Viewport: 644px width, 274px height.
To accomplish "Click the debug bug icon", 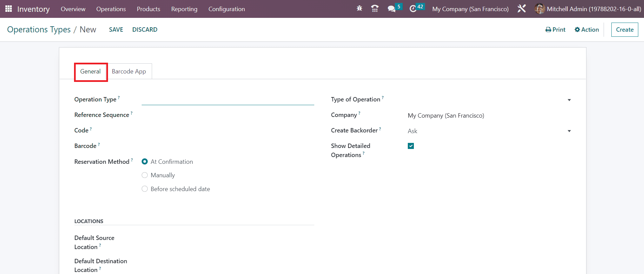I will (x=359, y=8).
